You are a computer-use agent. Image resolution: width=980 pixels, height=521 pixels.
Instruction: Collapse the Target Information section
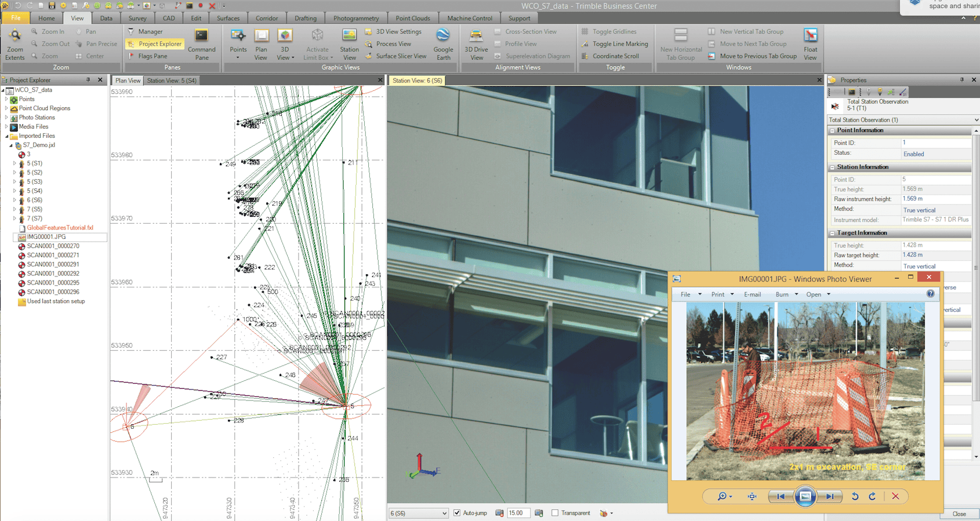pyautogui.click(x=832, y=233)
